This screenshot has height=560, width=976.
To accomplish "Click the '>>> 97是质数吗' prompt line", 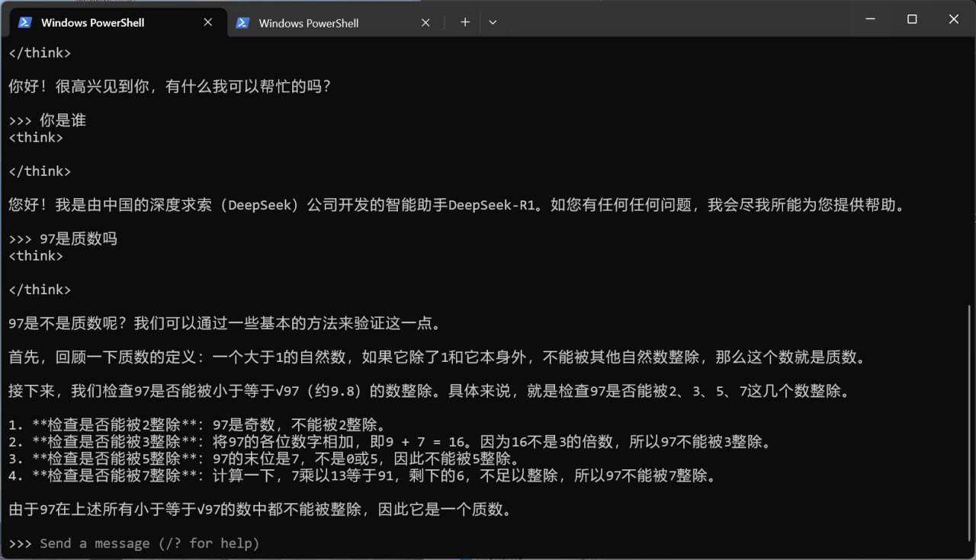I will tap(63, 239).
